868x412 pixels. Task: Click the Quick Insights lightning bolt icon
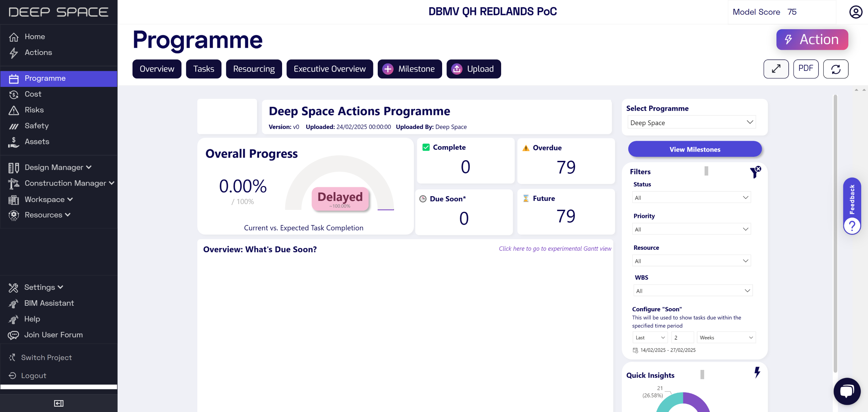point(757,372)
